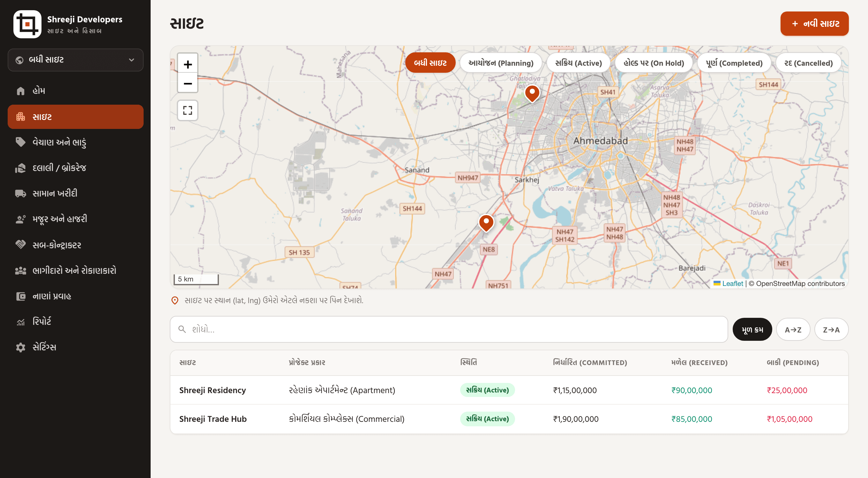Screen dimensions: 868x478
Task: Sort the site list A→Z
Action: (x=793, y=329)
